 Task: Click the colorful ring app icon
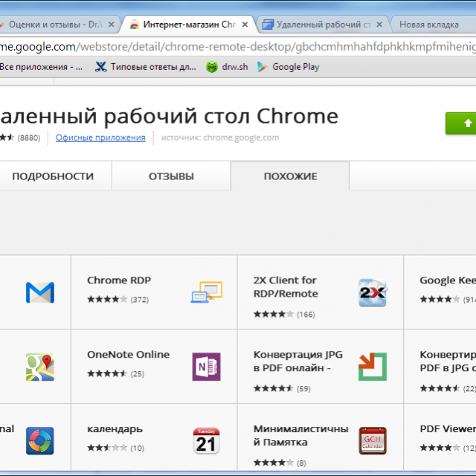pyautogui.click(x=40, y=441)
